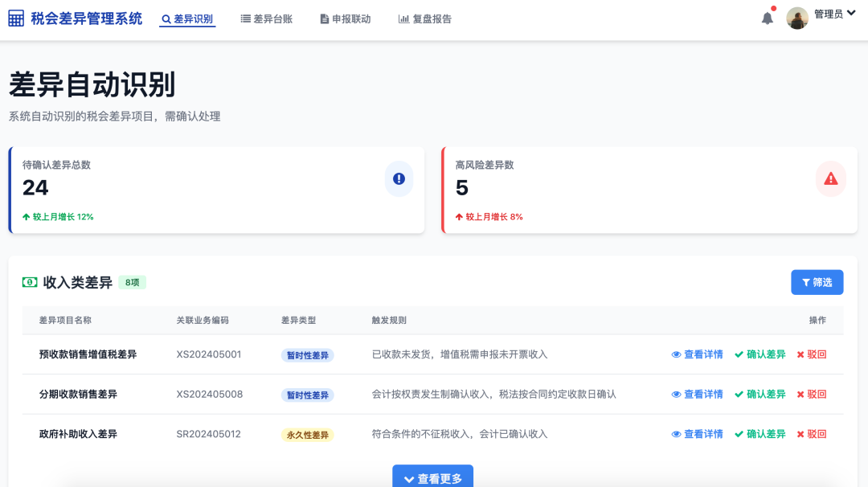Confirm the 分期收款销售差异 row

tap(760, 394)
